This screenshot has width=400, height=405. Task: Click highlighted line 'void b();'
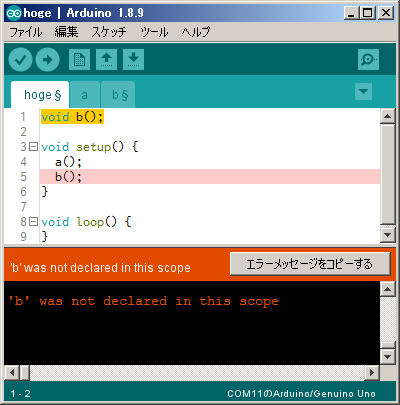[x=72, y=117]
